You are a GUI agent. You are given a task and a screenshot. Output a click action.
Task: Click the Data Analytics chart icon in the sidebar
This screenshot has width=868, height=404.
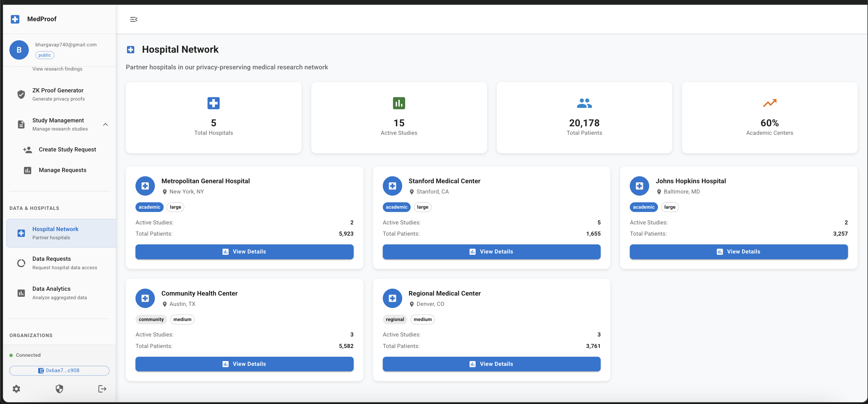click(21, 293)
